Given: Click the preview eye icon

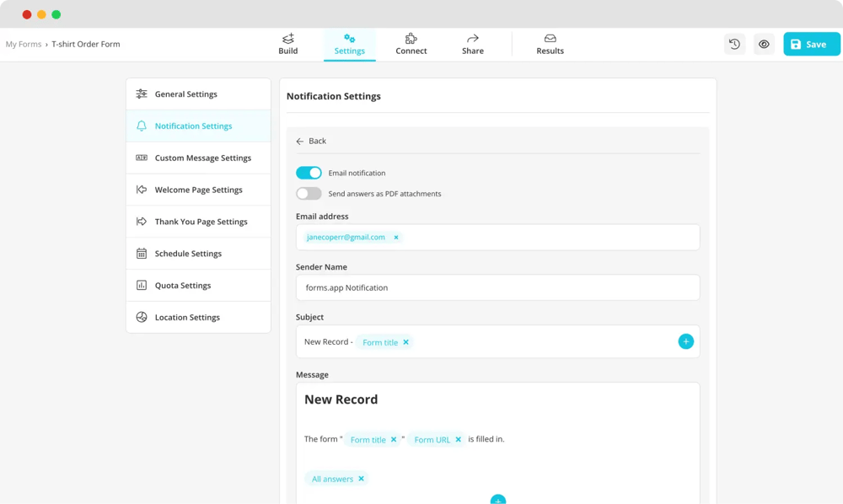Looking at the screenshot, I should click(764, 45).
